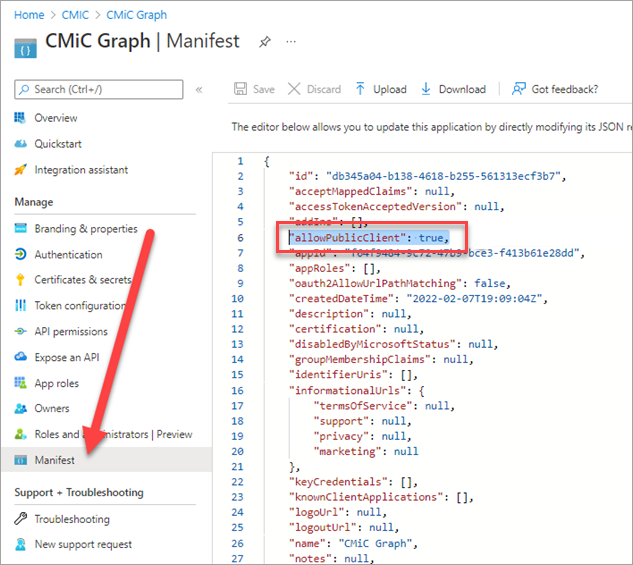633x565 pixels.
Task: Click the "knownClientApplications" line
Action: (381, 497)
